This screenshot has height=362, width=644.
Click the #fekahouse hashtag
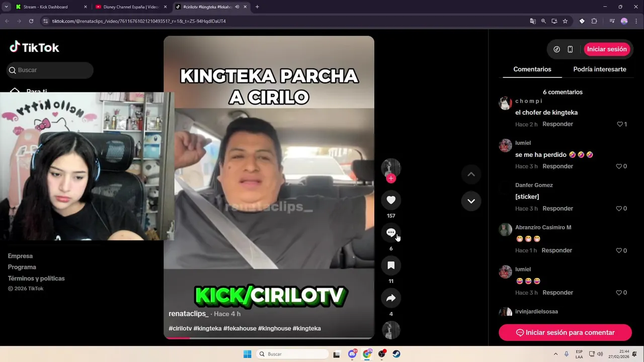tap(240, 328)
